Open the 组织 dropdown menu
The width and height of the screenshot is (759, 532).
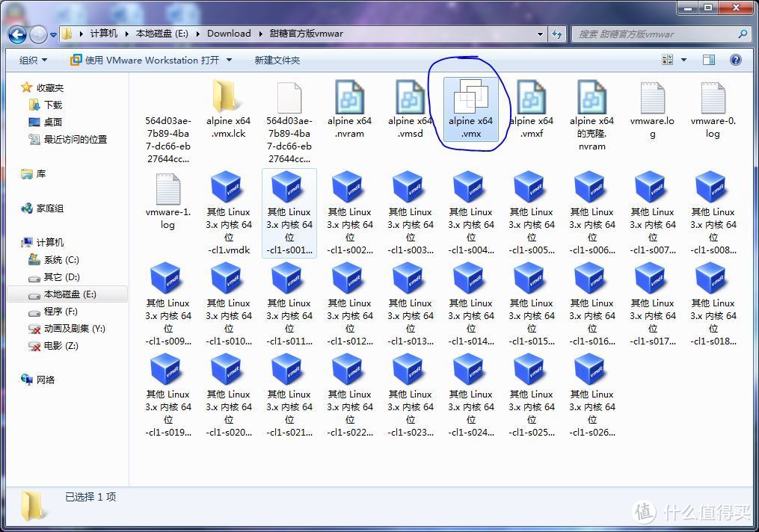[x=33, y=60]
